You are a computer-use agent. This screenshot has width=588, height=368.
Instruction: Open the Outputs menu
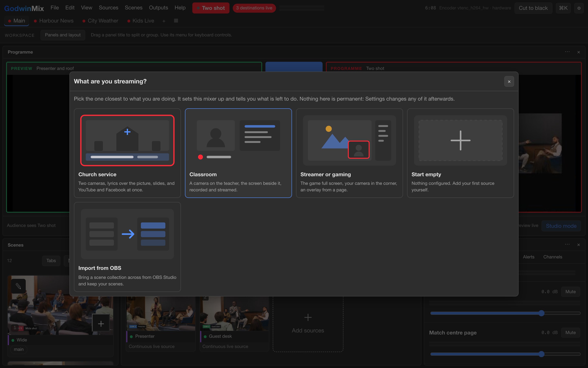(158, 8)
